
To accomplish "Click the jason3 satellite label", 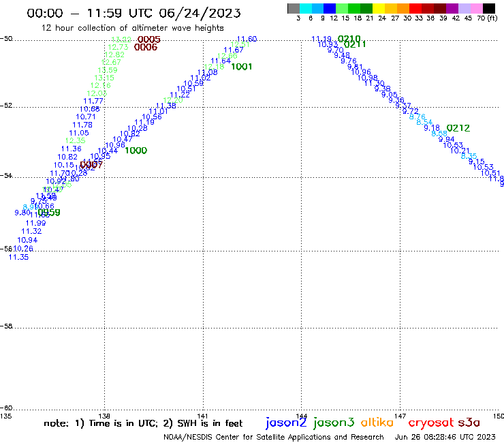I will coord(334,423).
